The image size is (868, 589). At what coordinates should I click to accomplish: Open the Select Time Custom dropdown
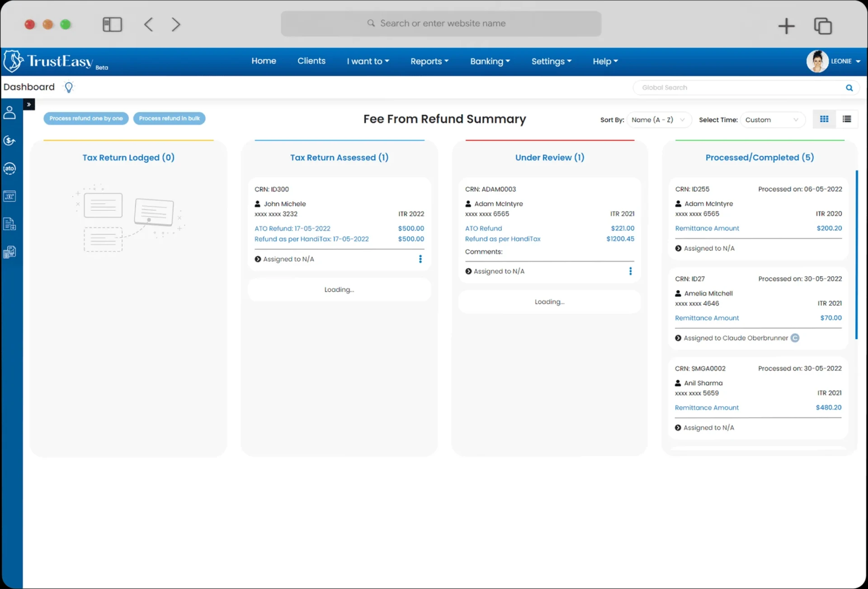773,119
